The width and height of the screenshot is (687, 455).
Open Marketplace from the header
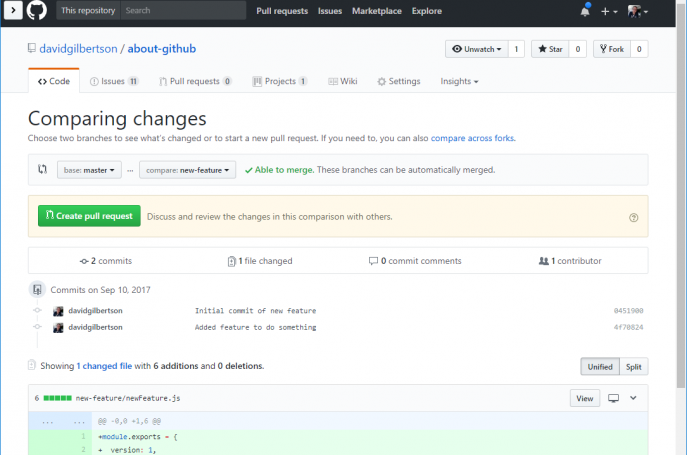tap(377, 11)
